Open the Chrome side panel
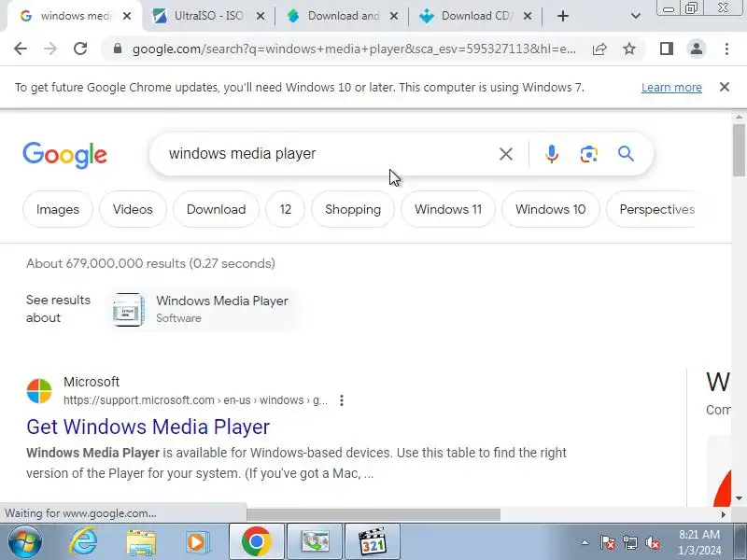This screenshot has width=747, height=560. (667, 49)
